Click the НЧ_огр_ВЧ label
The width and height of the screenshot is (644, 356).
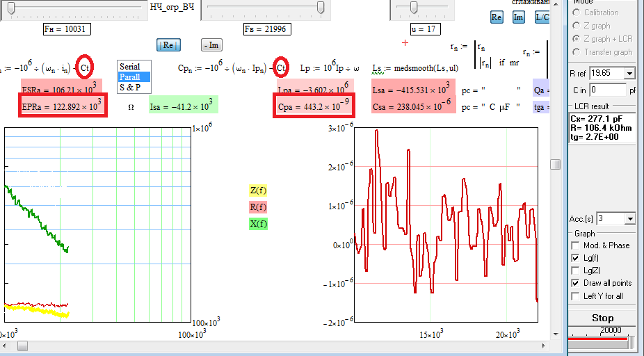click(172, 7)
